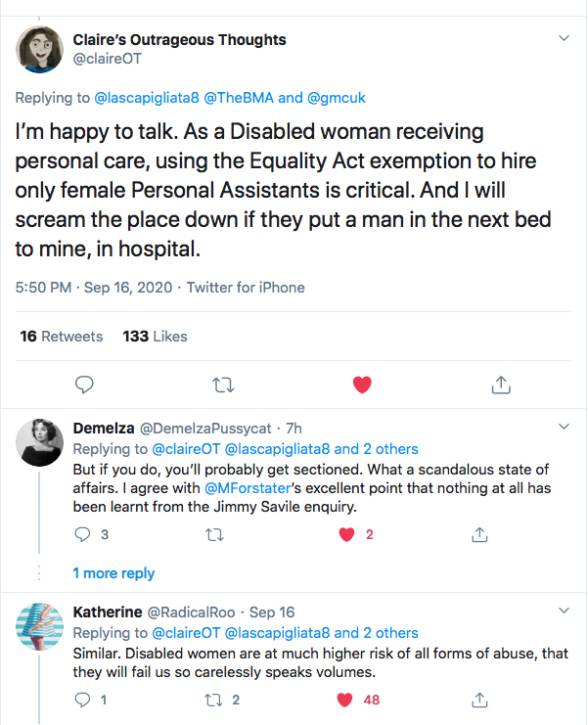Unlike Claire's main tweet heart
The width and height of the screenshot is (588, 725).
pos(362,384)
